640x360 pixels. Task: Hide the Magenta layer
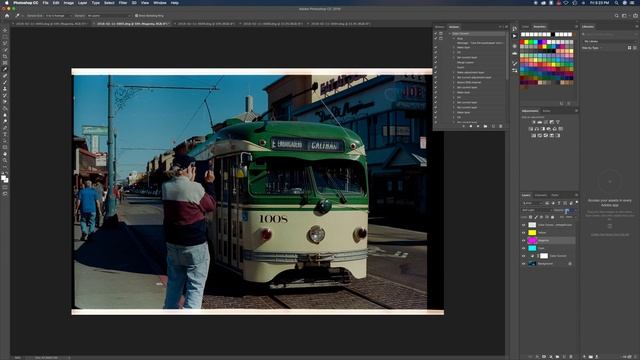coord(524,240)
